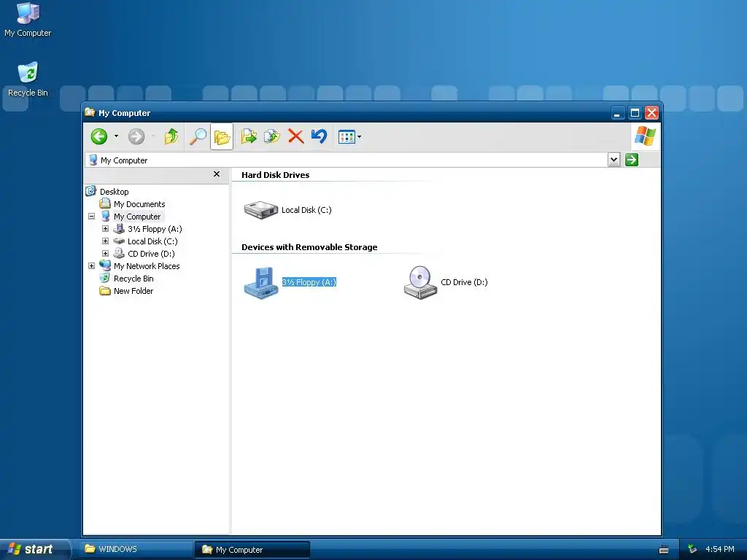Click the My Computer window title bar icon
This screenshot has width=747, height=560.
click(x=90, y=112)
